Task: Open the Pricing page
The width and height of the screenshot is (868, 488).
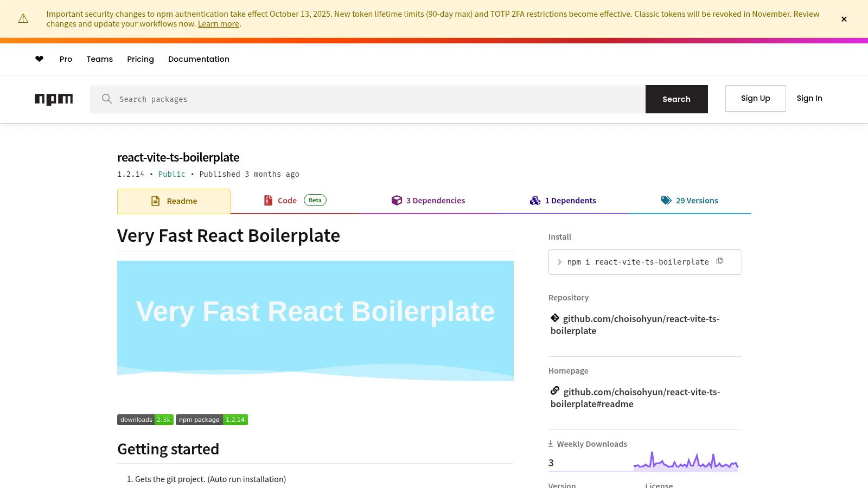Action: click(x=141, y=59)
